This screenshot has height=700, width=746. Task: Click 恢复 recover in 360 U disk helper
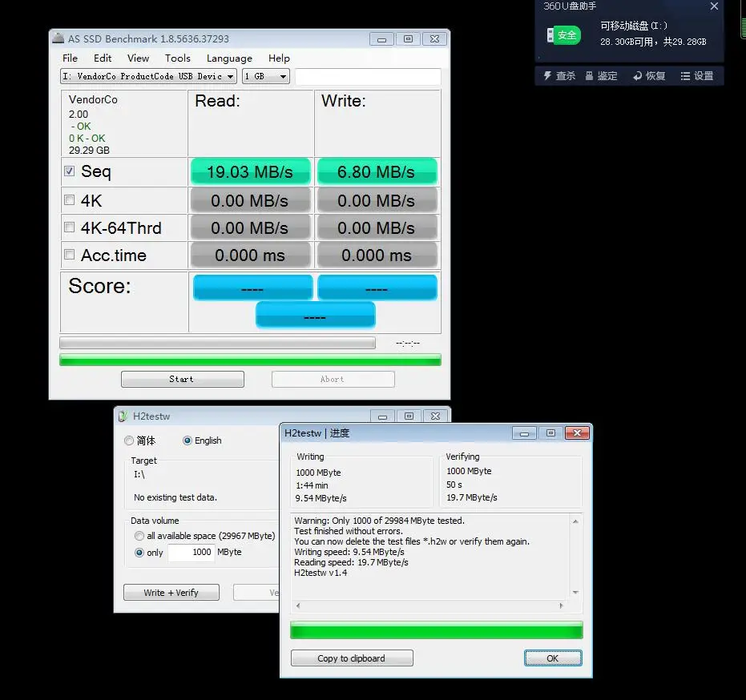pyautogui.click(x=649, y=76)
